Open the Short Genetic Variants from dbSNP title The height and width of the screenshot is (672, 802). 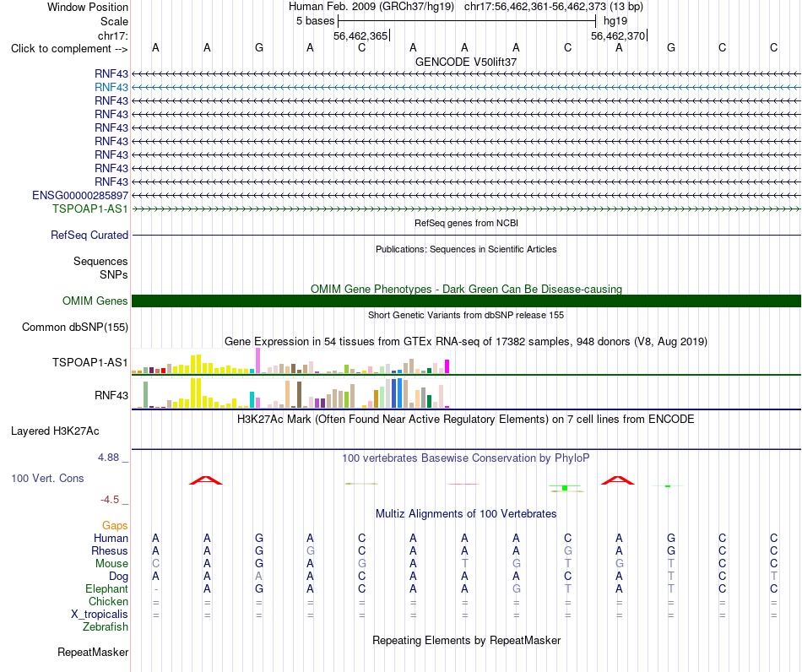pos(466,315)
